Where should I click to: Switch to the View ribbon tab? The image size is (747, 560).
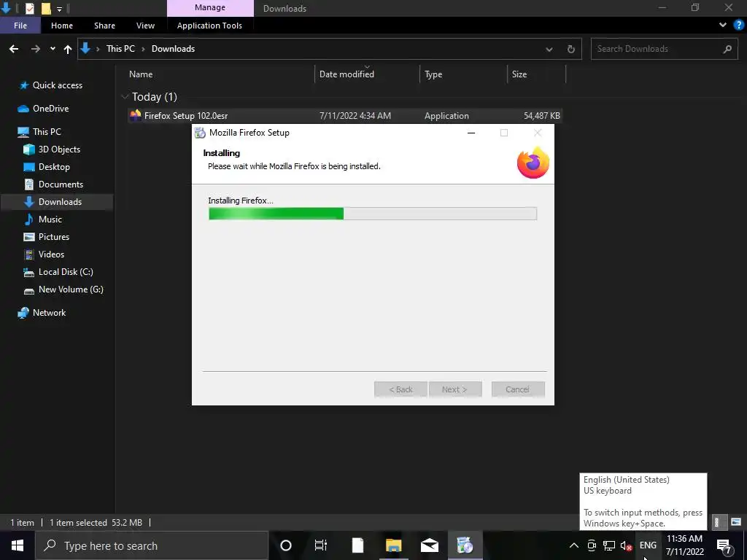point(145,26)
